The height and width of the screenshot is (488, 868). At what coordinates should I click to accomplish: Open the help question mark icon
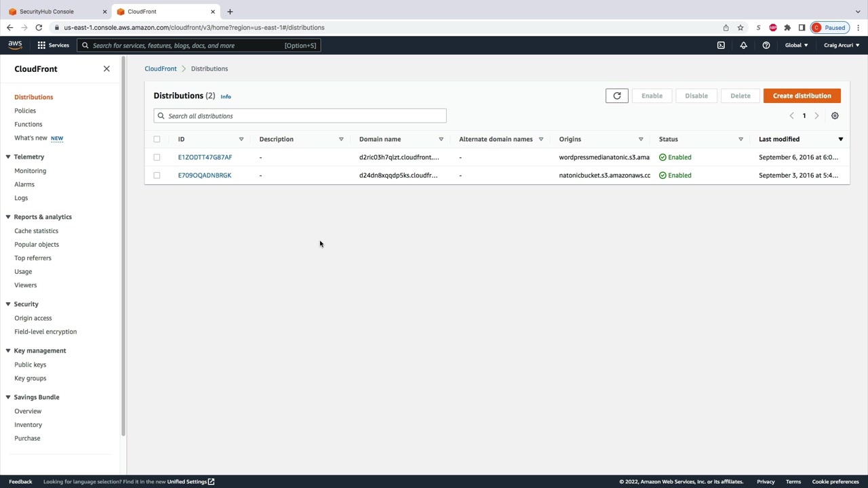click(x=766, y=45)
